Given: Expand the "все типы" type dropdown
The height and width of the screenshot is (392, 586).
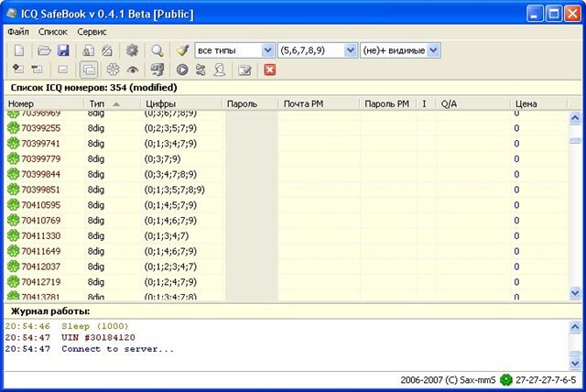Looking at the screenshot, I should 267,50.
